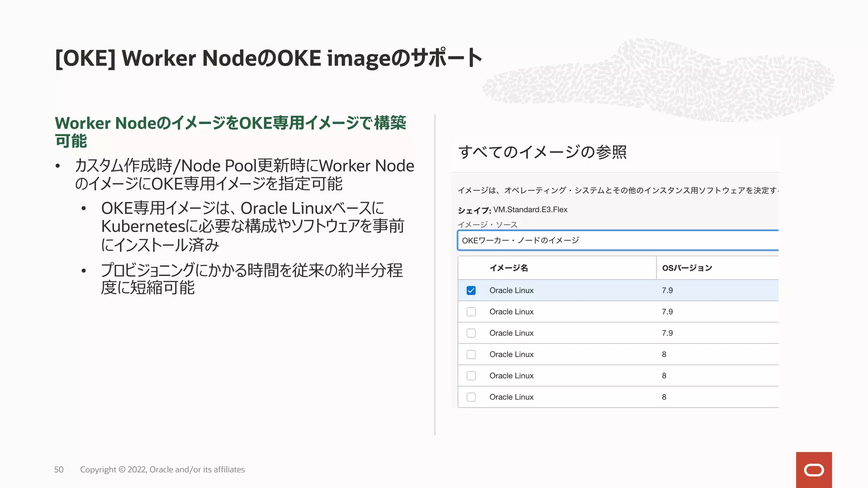The image size is (868, 488).
Task: Uncheck the first Oracle Linux 7.9 checkbox
Action: coord(471,291)
